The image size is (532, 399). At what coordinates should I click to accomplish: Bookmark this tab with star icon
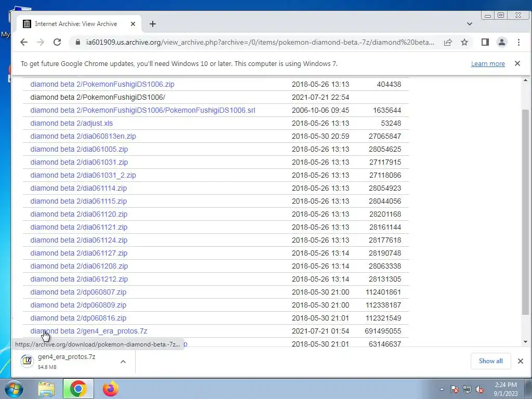pyautogui.click(x=464, y=42)
